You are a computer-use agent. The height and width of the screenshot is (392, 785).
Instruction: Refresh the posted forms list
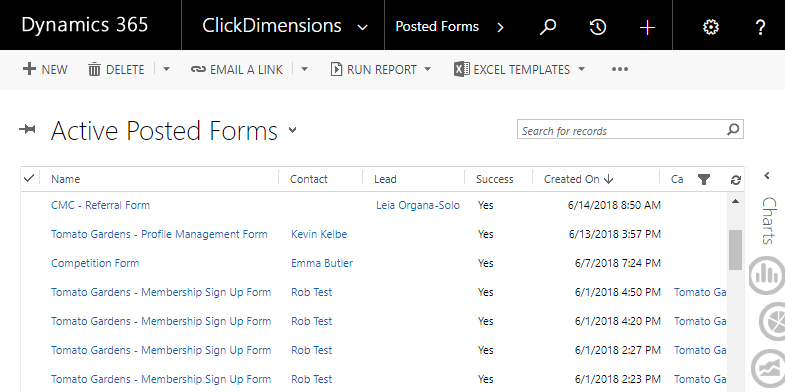[x=735, y=180]
